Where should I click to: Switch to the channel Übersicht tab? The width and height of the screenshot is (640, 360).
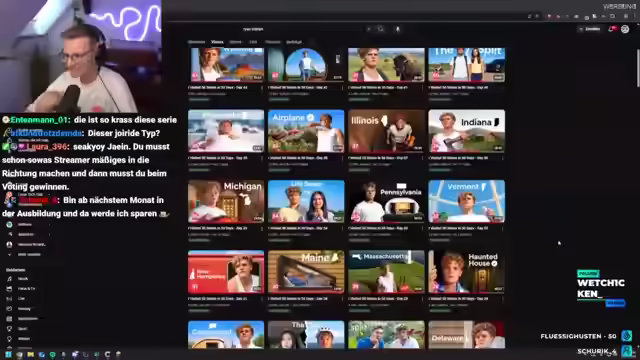[x=196, y=42]
